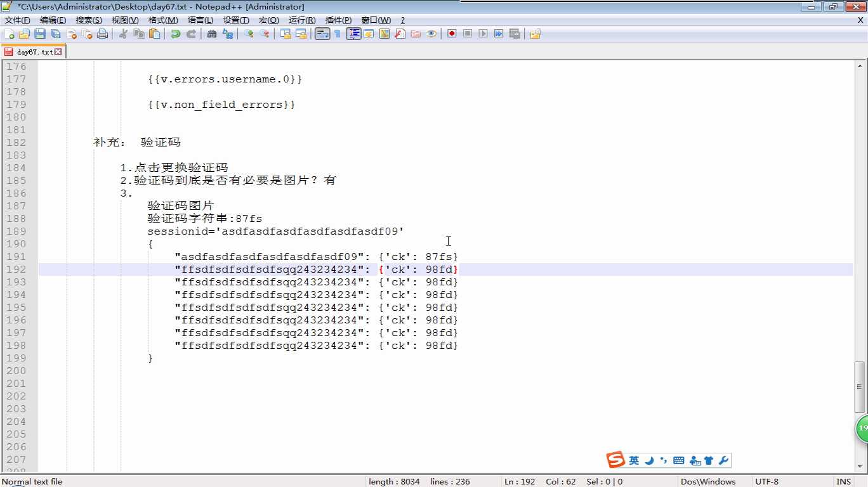Copy selection using toolbar Copy icon
Image resolution: width=868 pixels, height=487 pixels.
(x=139, y=34)
